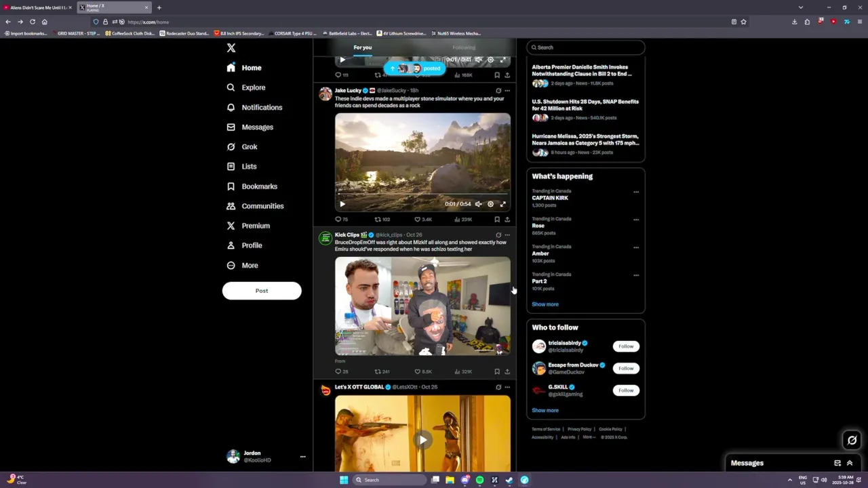This screenshot has width=868, height=488.
Task: Seek on Jake Lucky's video progress bar
Action: click(422, 195)
